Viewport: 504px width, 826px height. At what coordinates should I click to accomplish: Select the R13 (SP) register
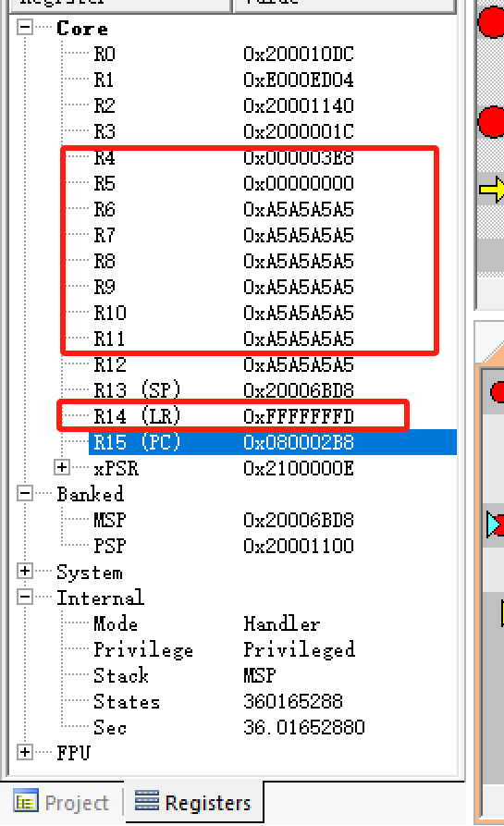click(137, 390)
